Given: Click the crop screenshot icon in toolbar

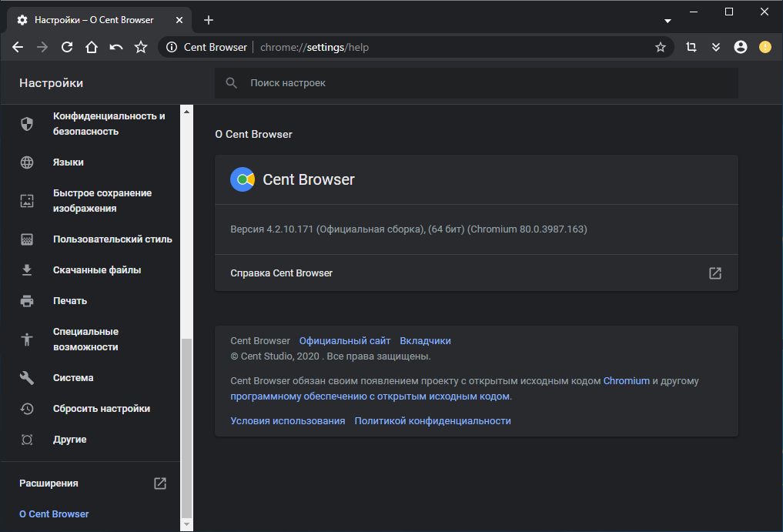Looking at the screenshot, I should pos(691,47).
